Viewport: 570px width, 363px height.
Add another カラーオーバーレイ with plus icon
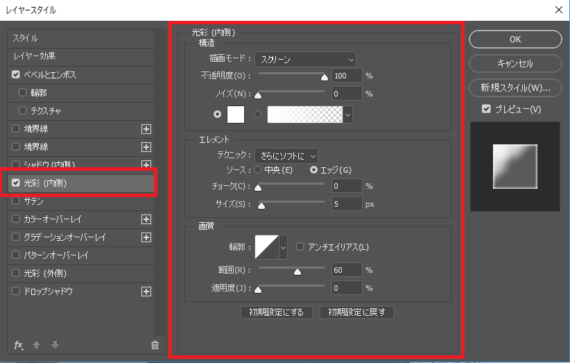pos(146,219)
